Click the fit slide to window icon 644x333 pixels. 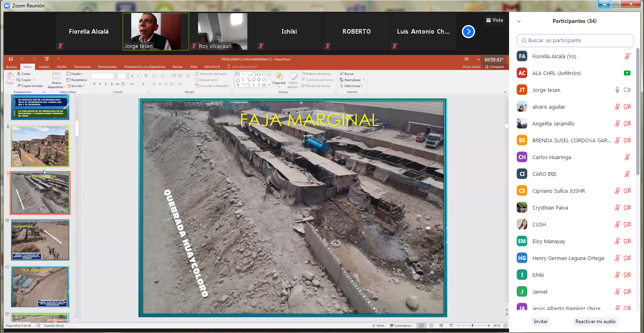click(x=505, y=326)
